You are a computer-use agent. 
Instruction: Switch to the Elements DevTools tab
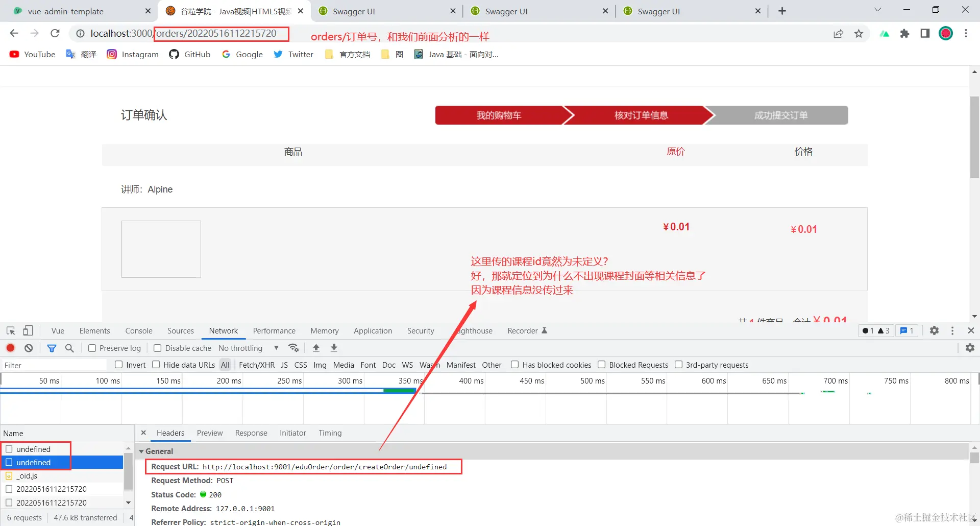(x=94, y=331)
